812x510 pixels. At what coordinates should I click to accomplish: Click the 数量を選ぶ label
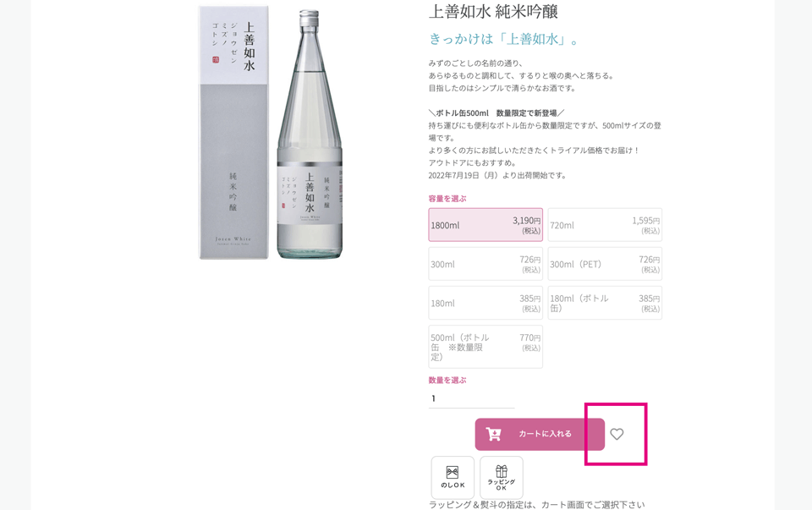click(447, 380)
